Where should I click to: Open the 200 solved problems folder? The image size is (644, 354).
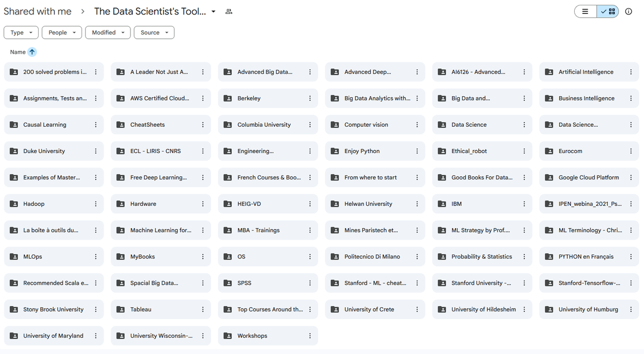click(x=54, y=72)
